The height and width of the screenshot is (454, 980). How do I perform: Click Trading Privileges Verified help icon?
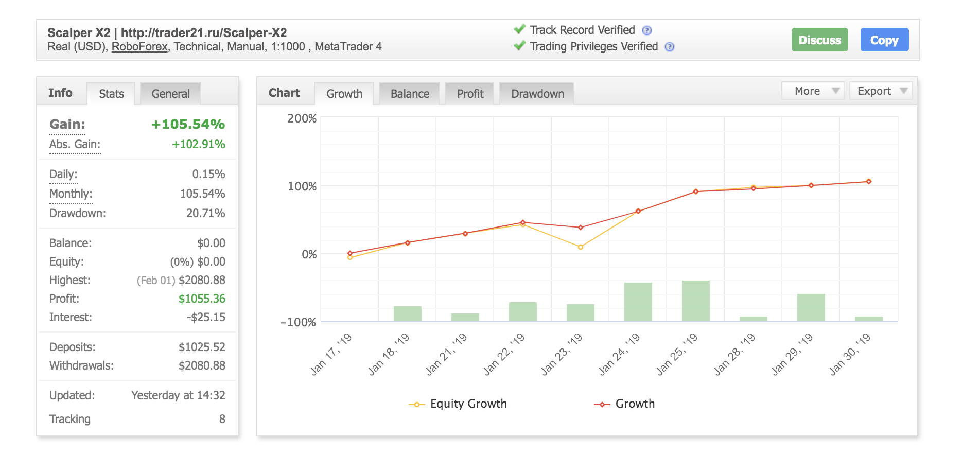pos(670,47)
